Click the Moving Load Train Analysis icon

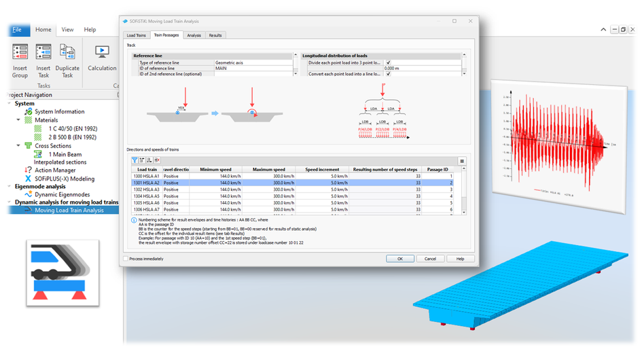point(28,210)
